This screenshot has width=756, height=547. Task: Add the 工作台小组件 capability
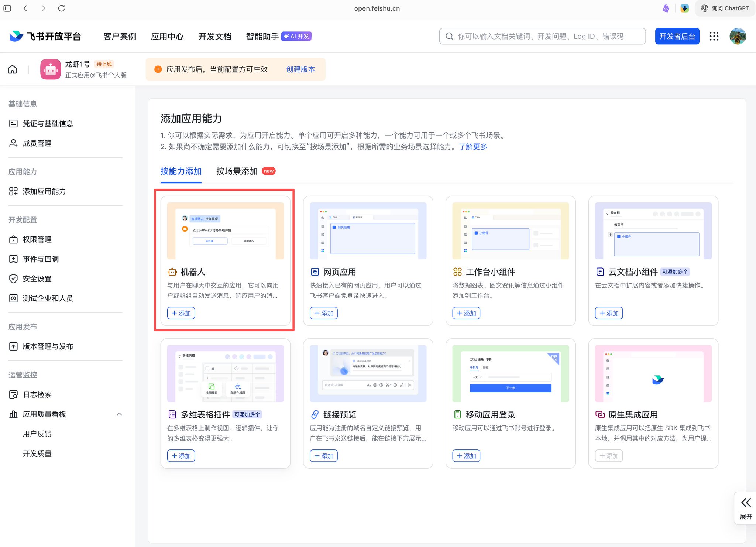(x=466, y=313)
